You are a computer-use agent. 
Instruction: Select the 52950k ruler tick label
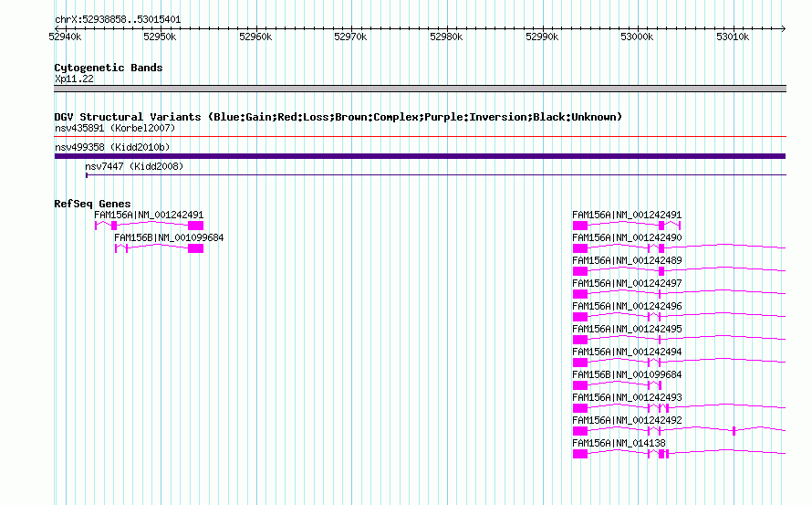click(x=160, y=37)
